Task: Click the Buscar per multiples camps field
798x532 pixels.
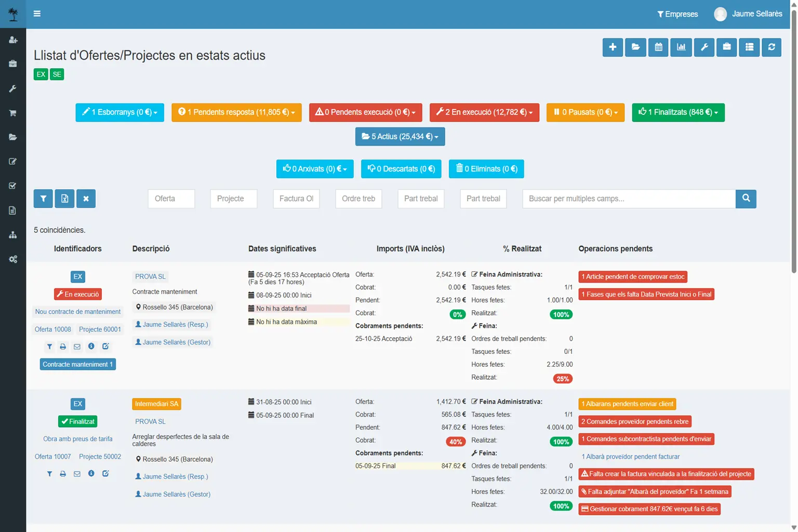Action: coord(629,198)
